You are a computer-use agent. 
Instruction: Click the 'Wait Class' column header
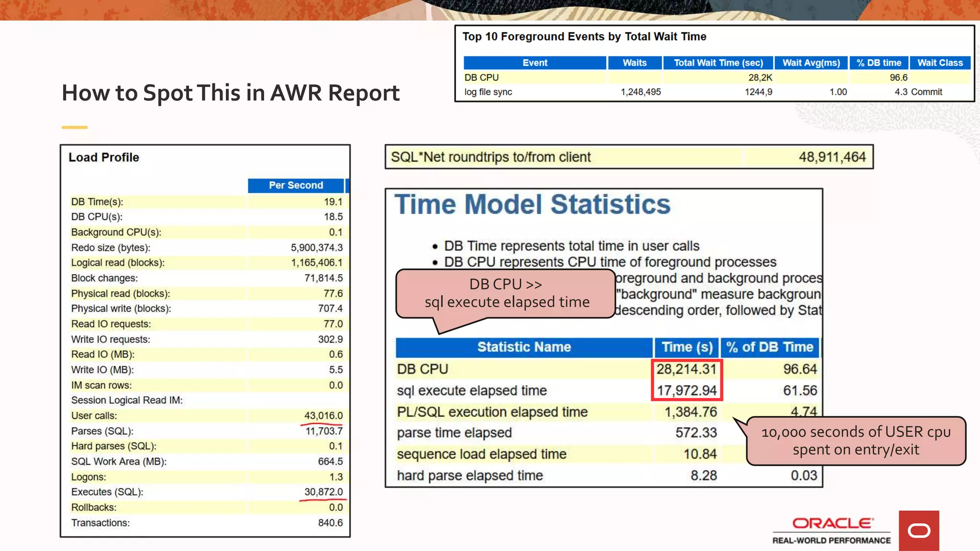(x=940, y=63)
